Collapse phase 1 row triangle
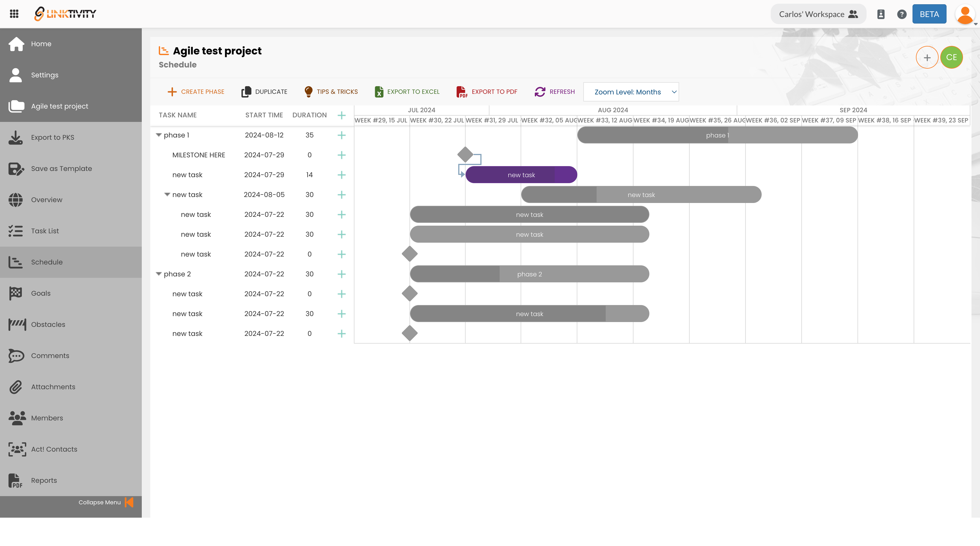Screen dimensions: 980x546 159,135
